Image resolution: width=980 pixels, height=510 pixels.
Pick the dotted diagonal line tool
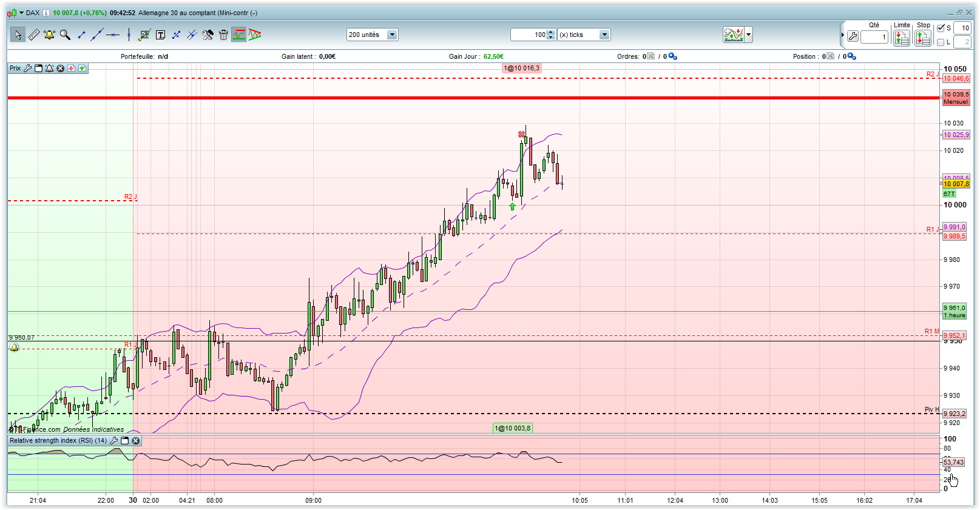176,35
